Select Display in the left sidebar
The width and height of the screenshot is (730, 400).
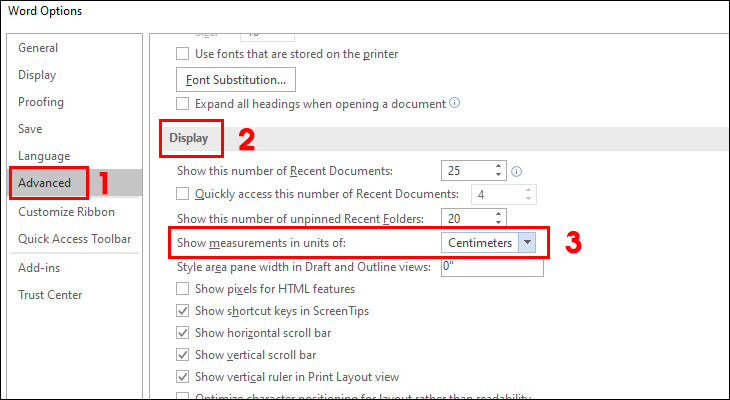[37, 75]
